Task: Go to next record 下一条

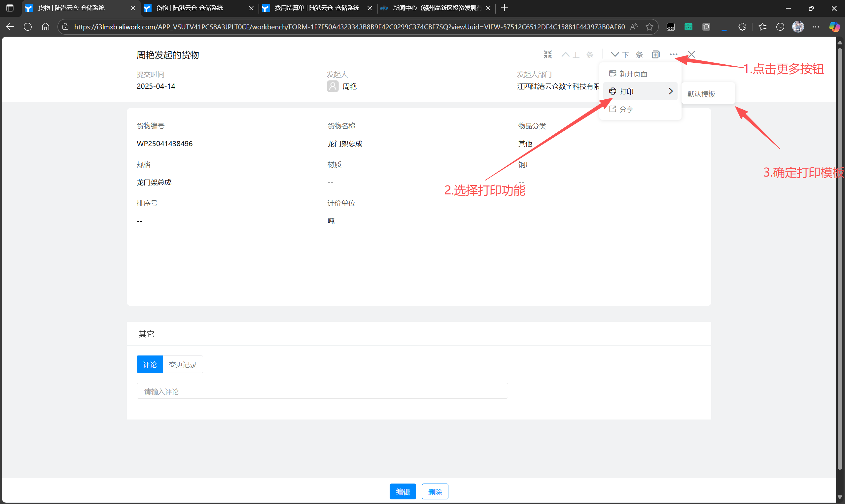Action: (626, 54)
